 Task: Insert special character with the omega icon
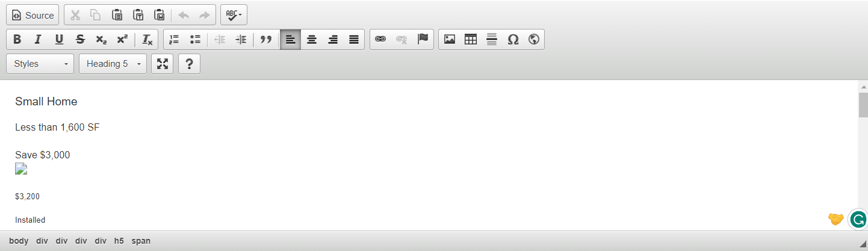(x=513, y=40)
